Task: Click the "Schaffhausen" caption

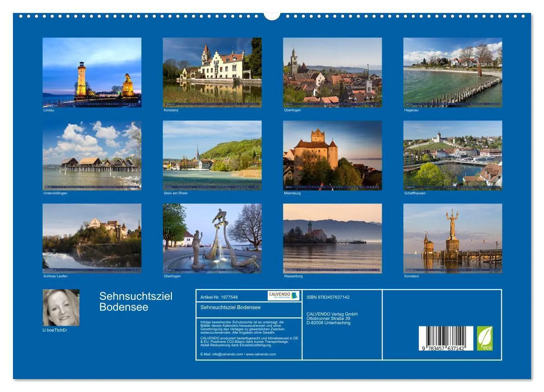Action: [x=415, y=193]
